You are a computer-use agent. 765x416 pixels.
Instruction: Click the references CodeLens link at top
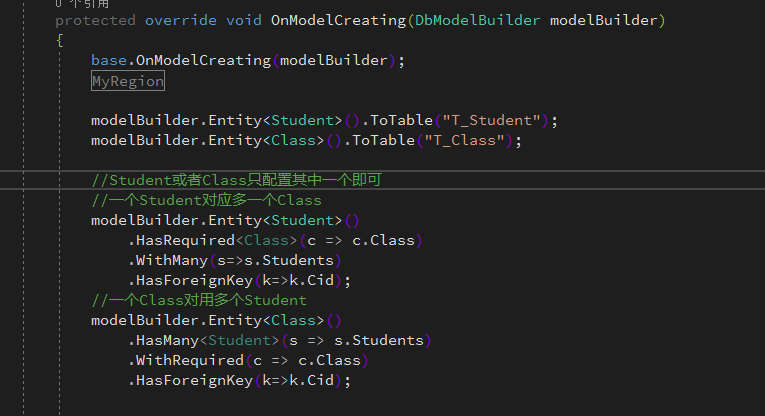[81, 4]
